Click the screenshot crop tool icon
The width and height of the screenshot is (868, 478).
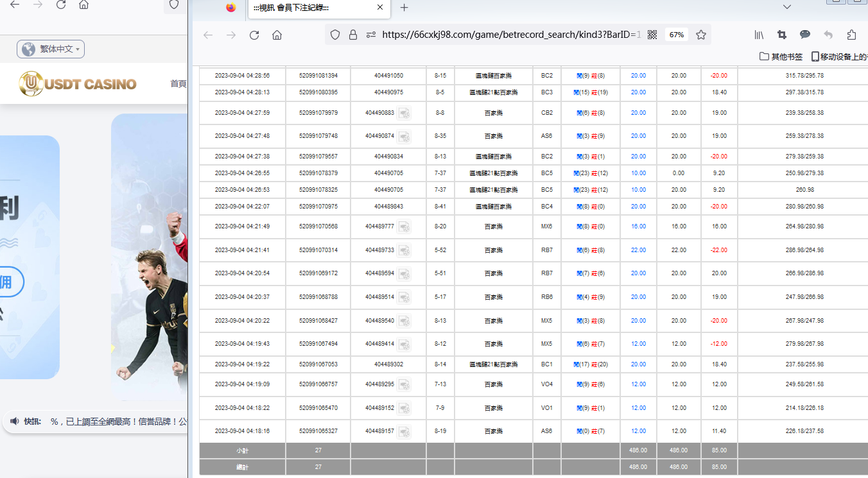pyautogui.click(x=782, y=35)
